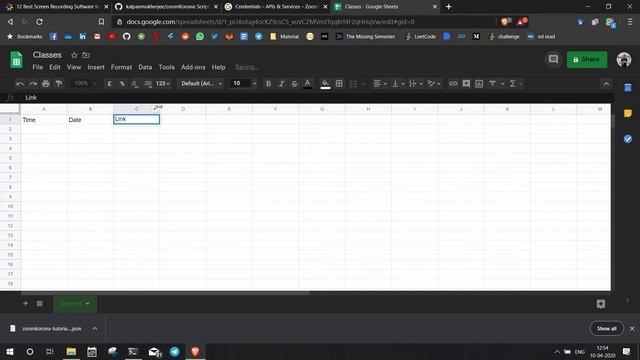This screenshot has width=640, height=360.
Task: Open the vertical align dropdown
Action: 398,84
